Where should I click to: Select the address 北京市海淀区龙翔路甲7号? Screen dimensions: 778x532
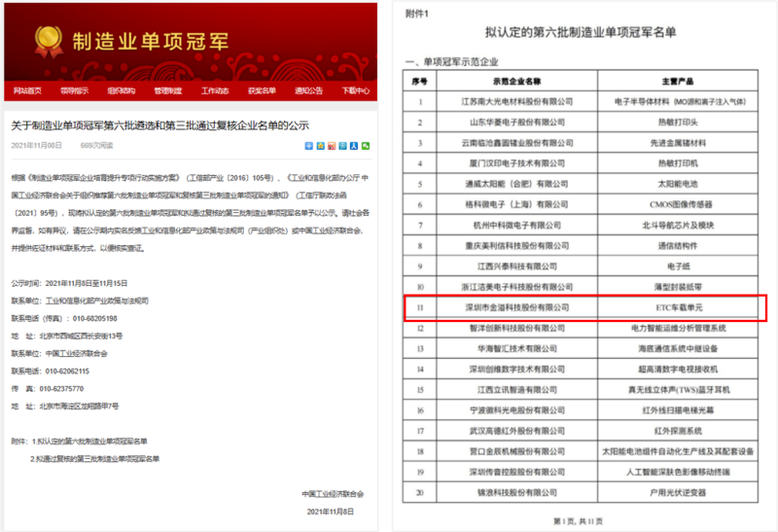click(x=79, y=406)
